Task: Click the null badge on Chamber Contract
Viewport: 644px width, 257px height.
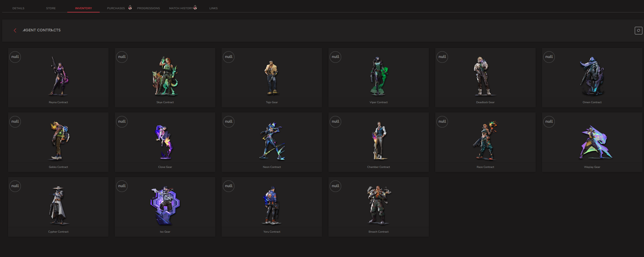Action: [x=336, y=122]
